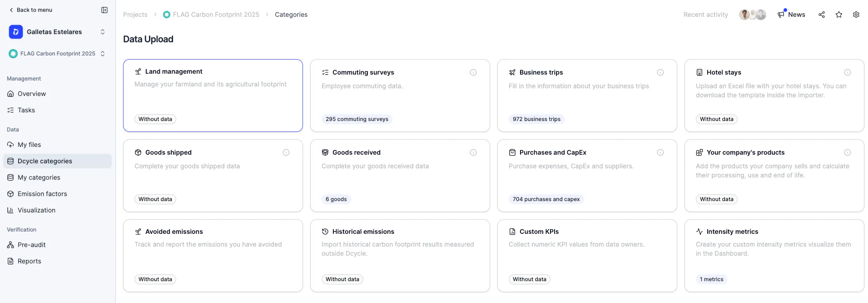Collapse the sidebar panel icon
The image size is (868, 303).
pos(104,10)
